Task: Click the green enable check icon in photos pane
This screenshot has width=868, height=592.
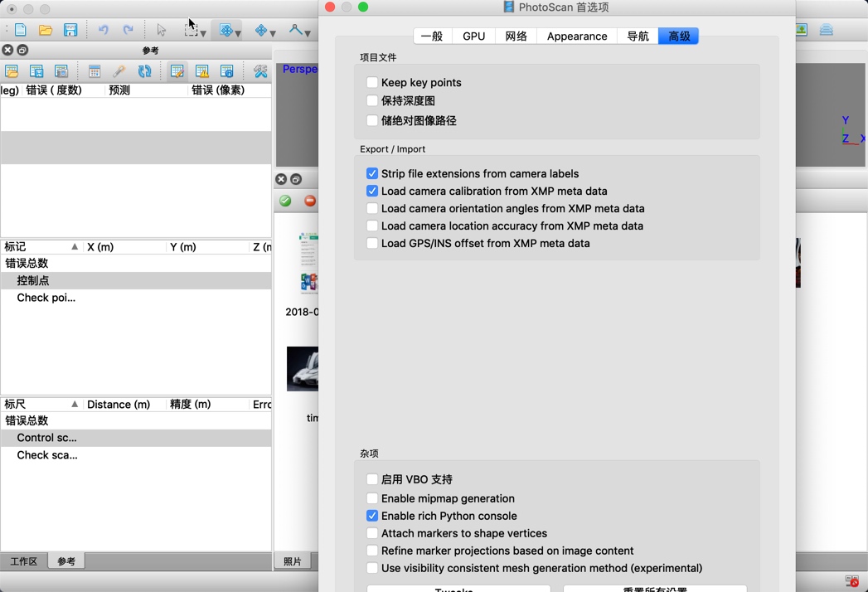Action: pos(284,201)
